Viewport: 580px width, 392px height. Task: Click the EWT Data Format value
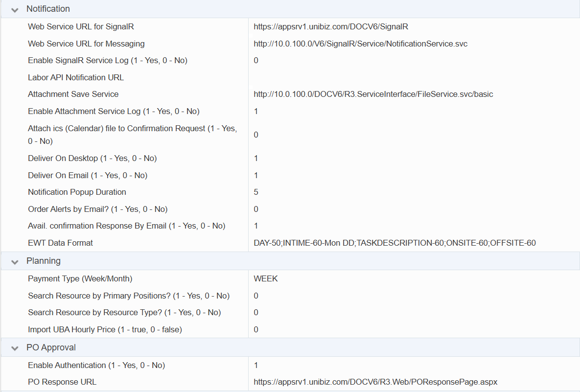tap(394, 243)
